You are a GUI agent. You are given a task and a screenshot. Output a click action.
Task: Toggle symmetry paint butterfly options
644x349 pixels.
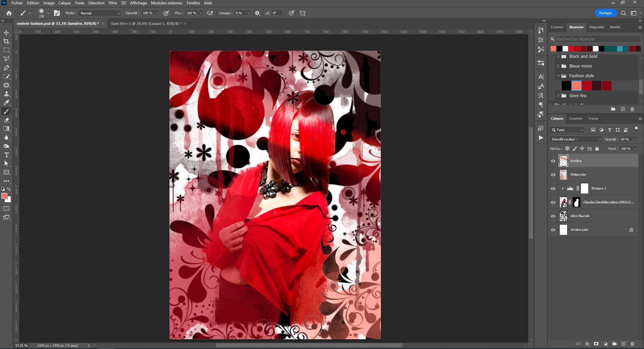click(x=303, y=13)
